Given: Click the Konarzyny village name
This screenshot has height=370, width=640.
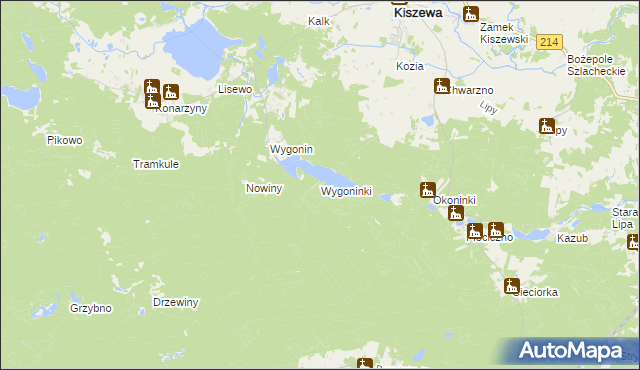Looking at the screenshot, I should coord(181,109).
